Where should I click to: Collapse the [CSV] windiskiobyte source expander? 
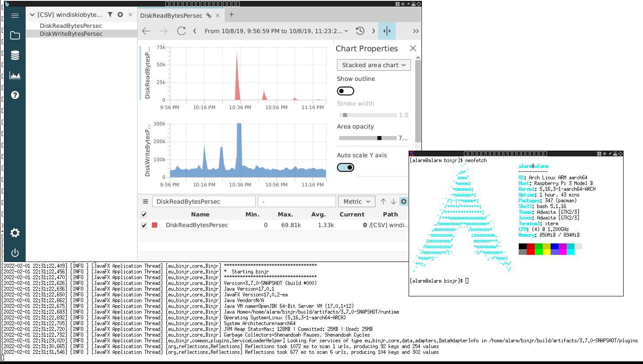point(32,15)
